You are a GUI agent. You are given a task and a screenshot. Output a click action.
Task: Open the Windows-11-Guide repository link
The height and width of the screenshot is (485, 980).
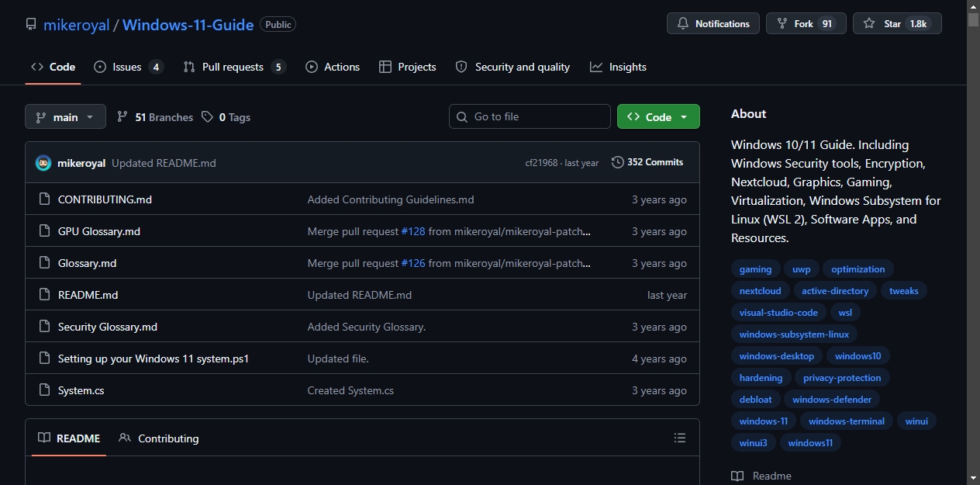(x=188, y=25)
